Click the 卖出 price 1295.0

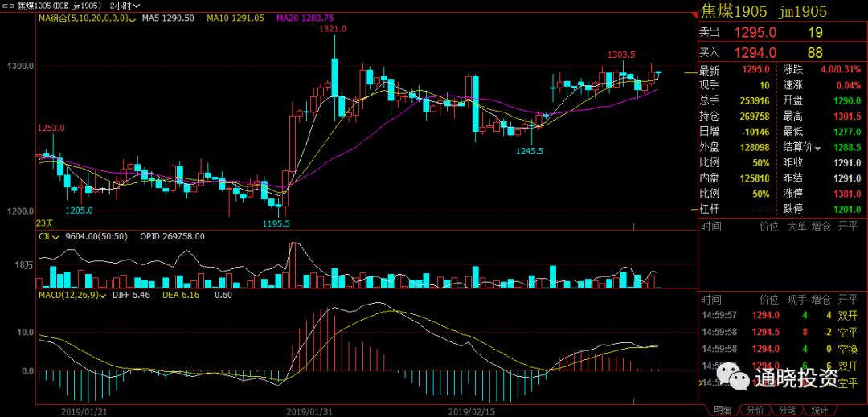(x=755, y=33)
